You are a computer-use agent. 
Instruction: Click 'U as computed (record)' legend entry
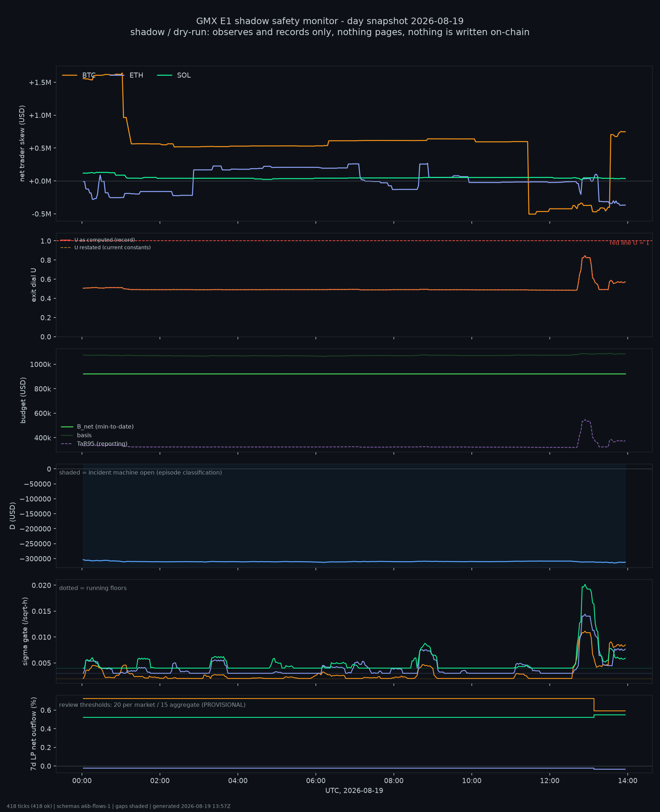104,240
